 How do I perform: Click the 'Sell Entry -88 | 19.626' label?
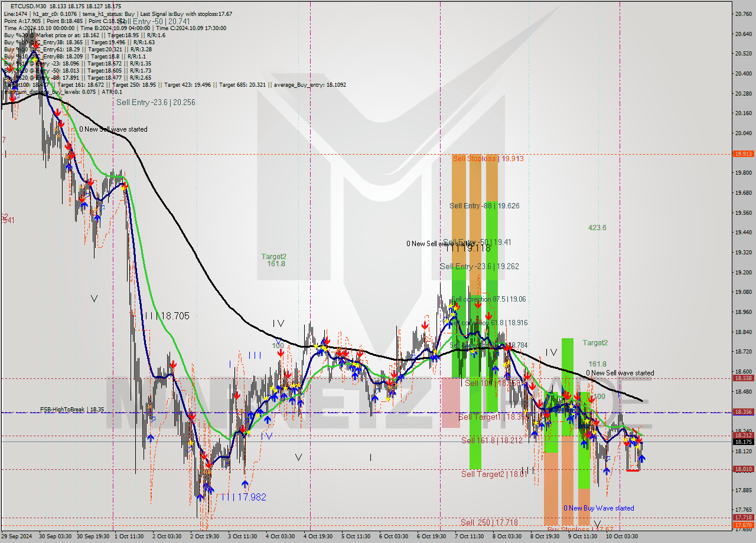coord(484,206)
